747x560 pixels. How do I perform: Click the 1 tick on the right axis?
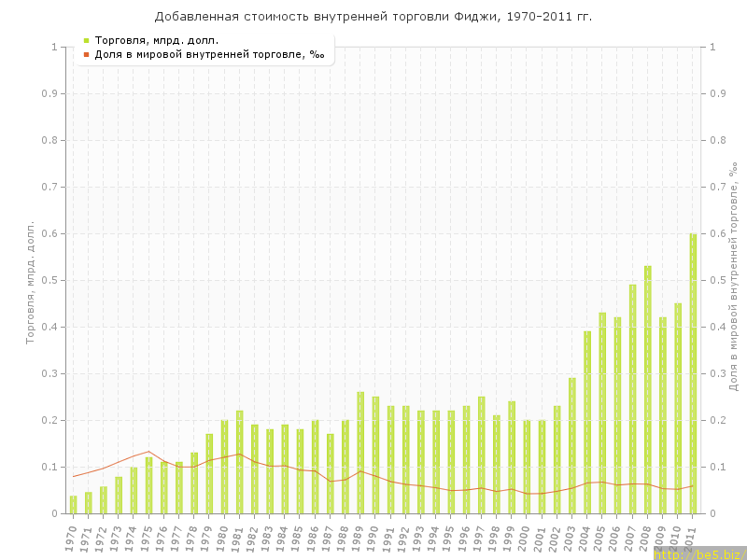712,47
